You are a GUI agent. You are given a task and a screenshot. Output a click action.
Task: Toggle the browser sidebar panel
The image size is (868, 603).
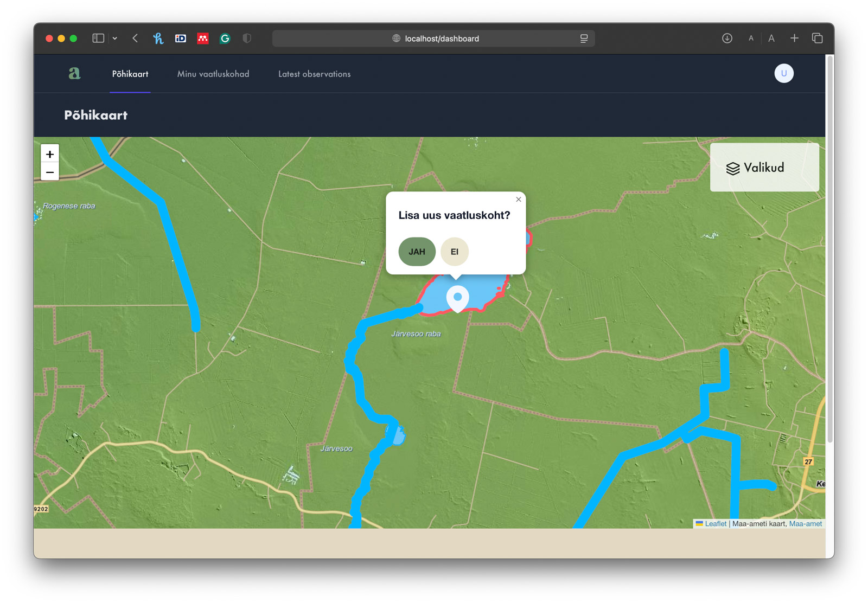click(98, 38)
